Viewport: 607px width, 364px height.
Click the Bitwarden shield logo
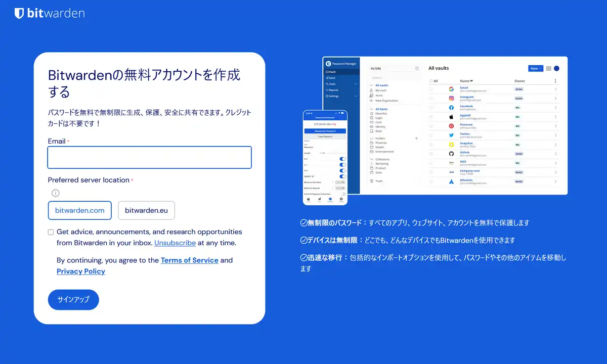[19, 14]
